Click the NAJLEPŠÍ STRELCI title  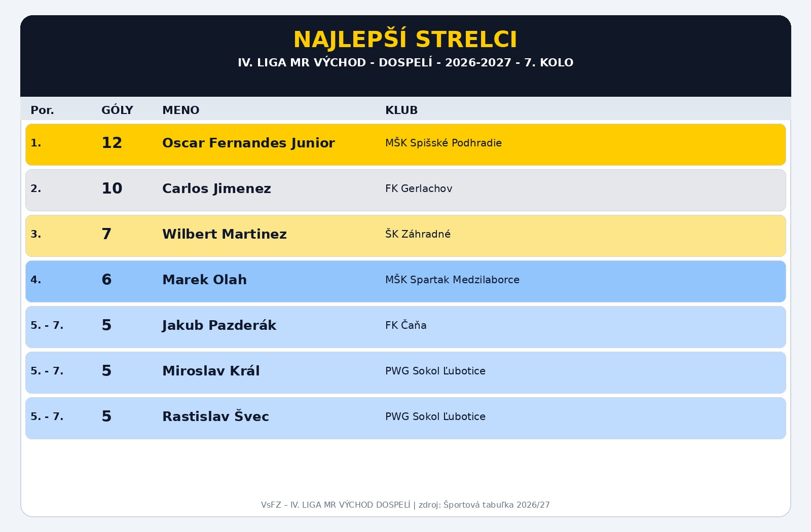point(405,40)
